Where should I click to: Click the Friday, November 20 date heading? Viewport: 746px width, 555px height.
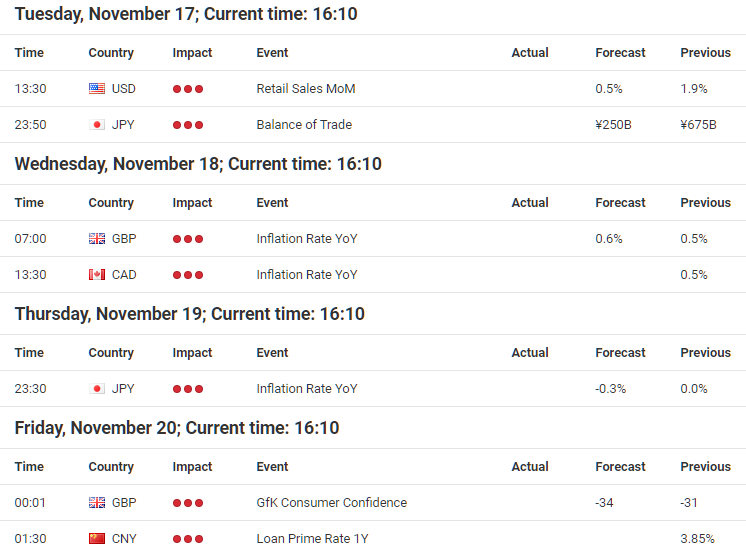[x=177, y=428]
